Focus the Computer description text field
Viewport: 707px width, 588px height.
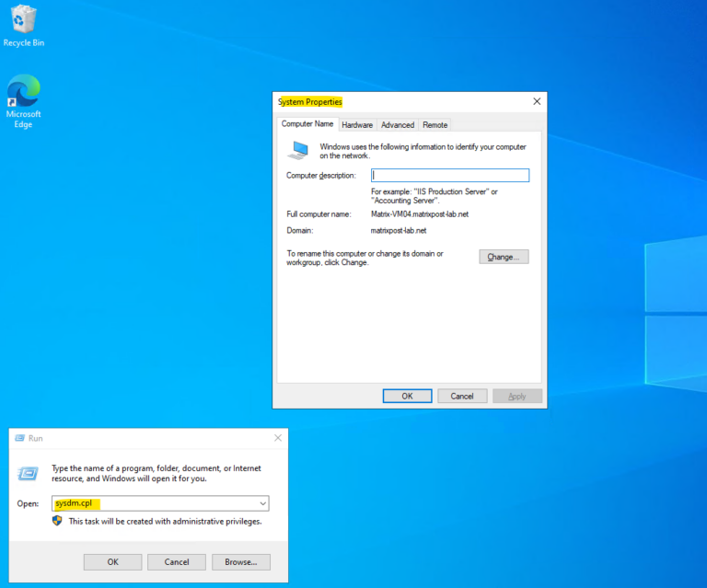pyautogui.click(x=450, y=175)
